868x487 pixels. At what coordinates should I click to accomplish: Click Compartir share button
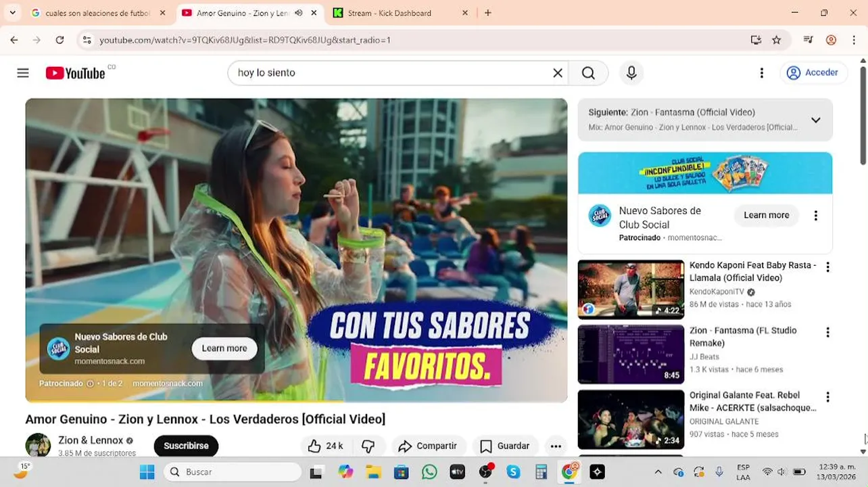tap(427, 446)
